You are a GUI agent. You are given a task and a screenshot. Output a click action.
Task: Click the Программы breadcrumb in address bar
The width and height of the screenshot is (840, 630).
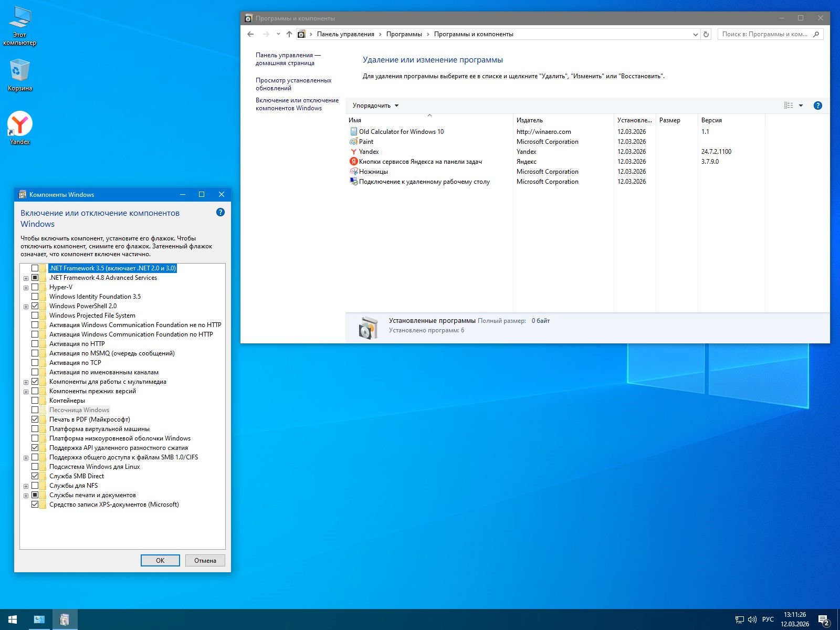tap(404, 34)
